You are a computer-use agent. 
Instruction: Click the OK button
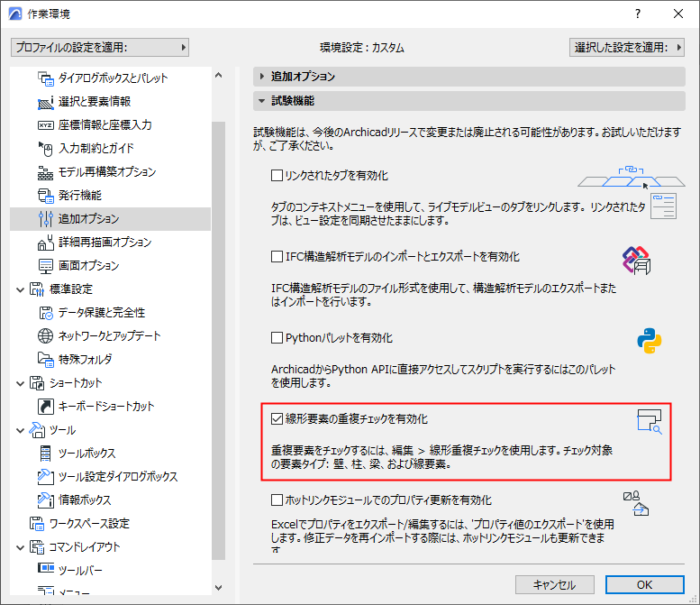(x=645, y=584)
